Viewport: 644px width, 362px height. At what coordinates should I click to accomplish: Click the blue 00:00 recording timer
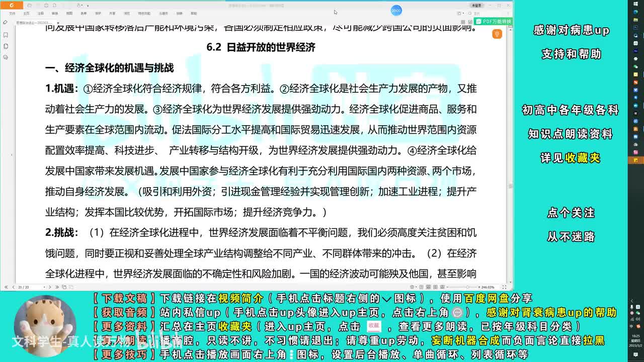pos(396,10)
